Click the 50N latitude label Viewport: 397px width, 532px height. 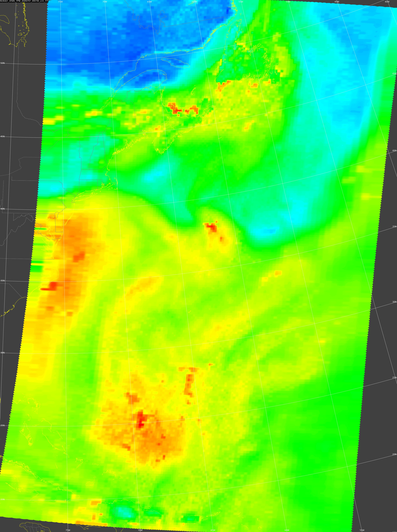click(x=2, y=63)
